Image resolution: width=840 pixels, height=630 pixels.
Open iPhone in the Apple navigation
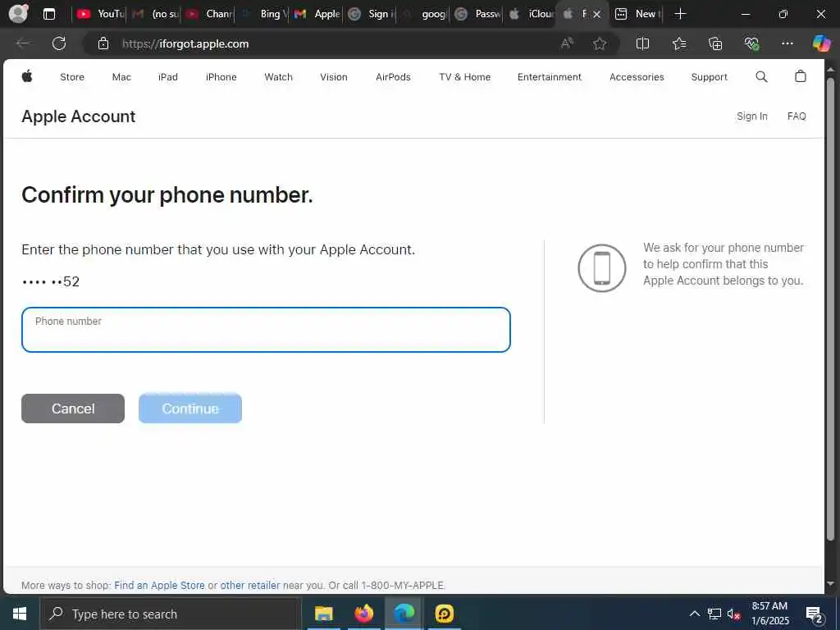(221, 76)
